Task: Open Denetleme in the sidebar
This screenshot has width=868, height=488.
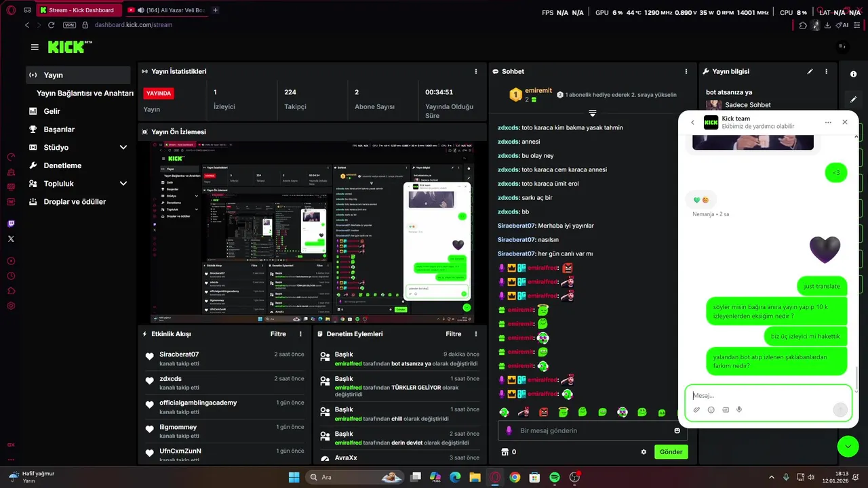Action: coord(62,165)
